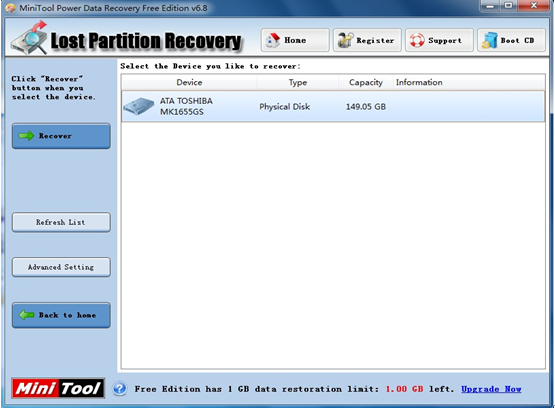Image resolution: width=555 pixels, height=408 pixels.
Task: Minimize the MiniTool window
Action: click(490, 6)
